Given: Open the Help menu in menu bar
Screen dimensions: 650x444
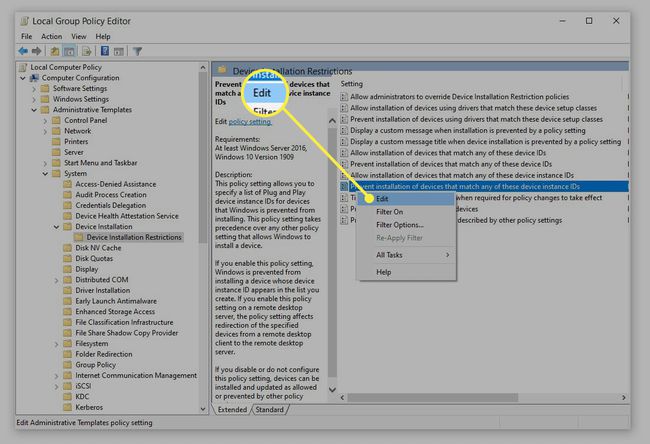Looking at the screenshot, I should point(103,36).
